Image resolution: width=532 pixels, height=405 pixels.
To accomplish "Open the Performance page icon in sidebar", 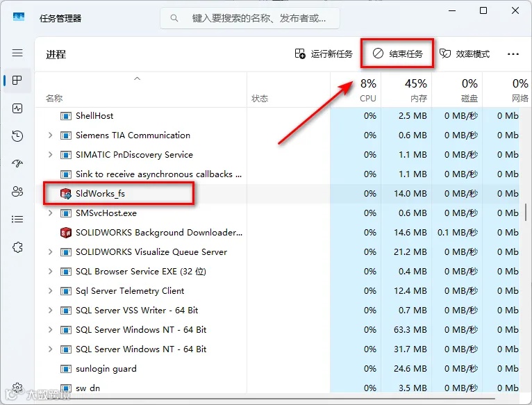I will pos(17,108).
